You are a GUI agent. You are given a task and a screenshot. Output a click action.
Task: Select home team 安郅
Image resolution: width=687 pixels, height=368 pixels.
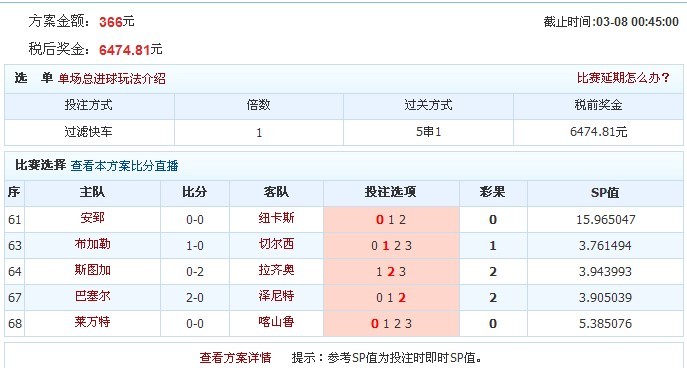coord(92,218)
